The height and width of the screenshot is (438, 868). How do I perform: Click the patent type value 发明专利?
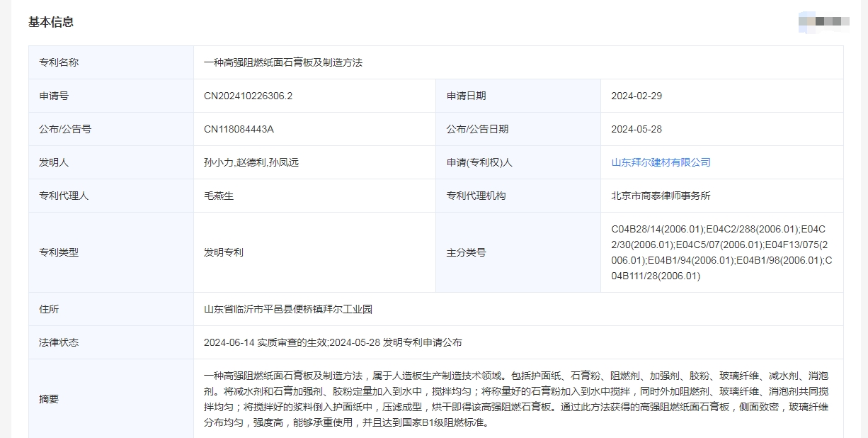pos(224,252)
